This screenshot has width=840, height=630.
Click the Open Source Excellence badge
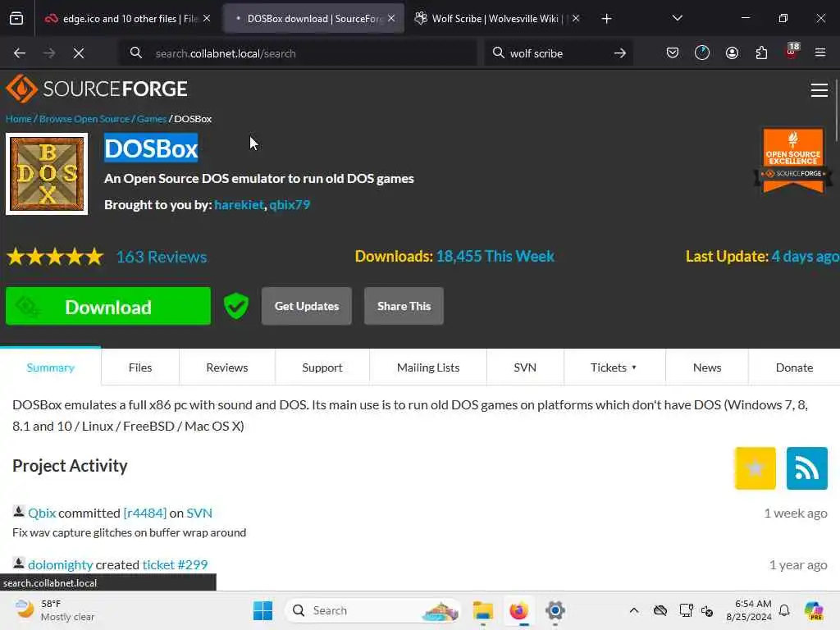coord(793,160)
